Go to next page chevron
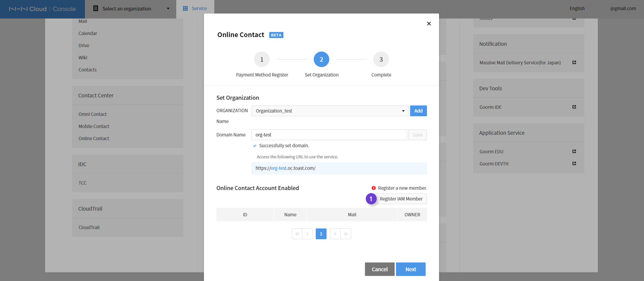 [335, 234]
